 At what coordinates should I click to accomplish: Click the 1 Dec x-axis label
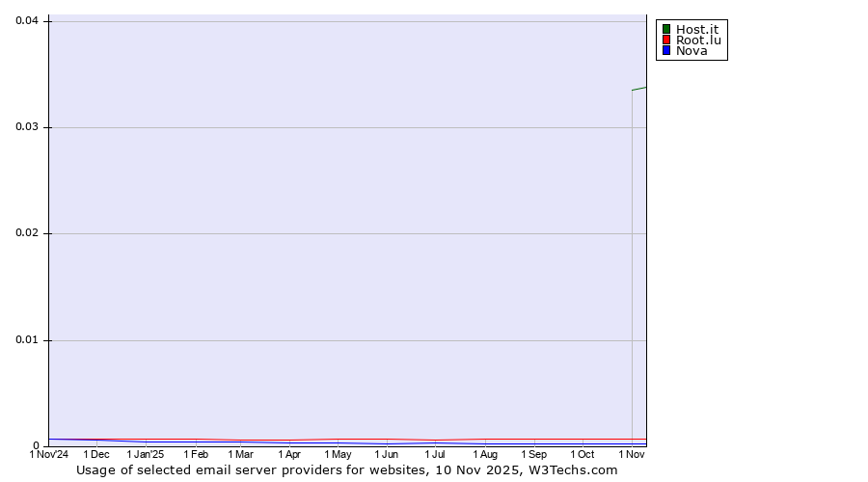[96, 454]
